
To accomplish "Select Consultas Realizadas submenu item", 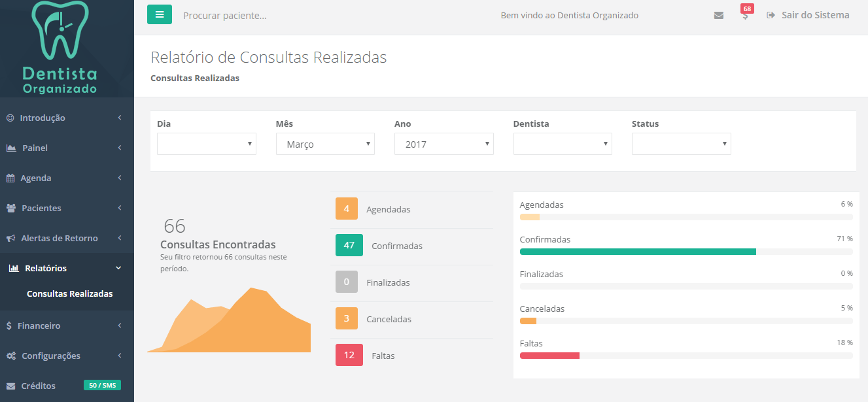I will pos(69,293).
